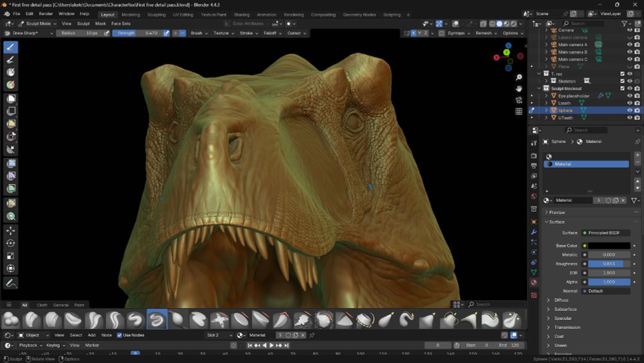The height and width of the screenshot is (363, 644).
Task: Jump to timeline start button
Action: [x=249, y=346]
